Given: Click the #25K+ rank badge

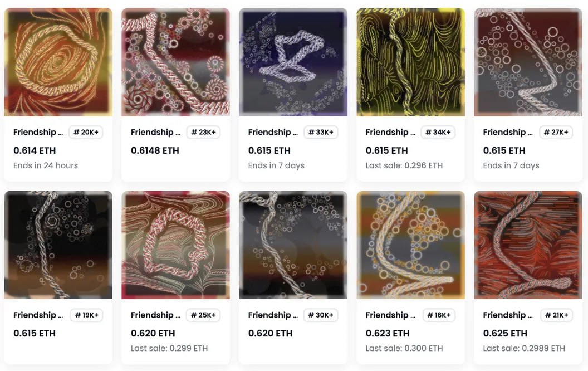Looking at the screenshot, I should tap(203, 315).
